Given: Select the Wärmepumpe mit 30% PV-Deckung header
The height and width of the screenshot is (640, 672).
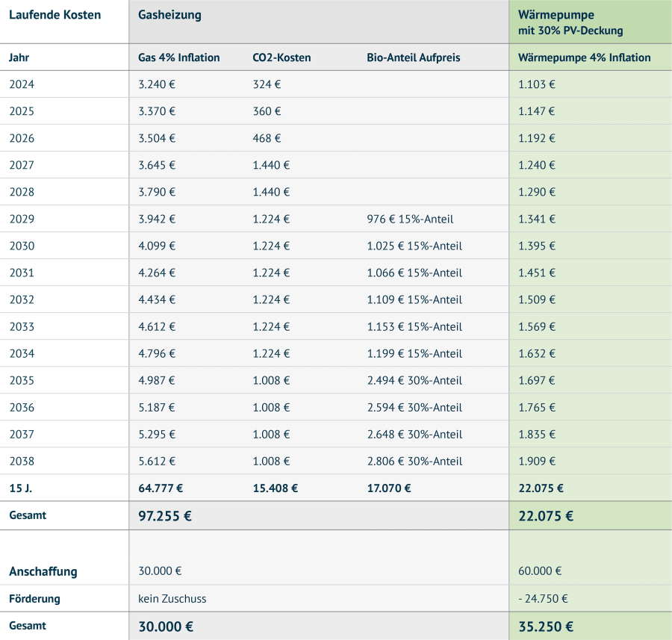Looking at the screenshot, I should click(570, 22).
